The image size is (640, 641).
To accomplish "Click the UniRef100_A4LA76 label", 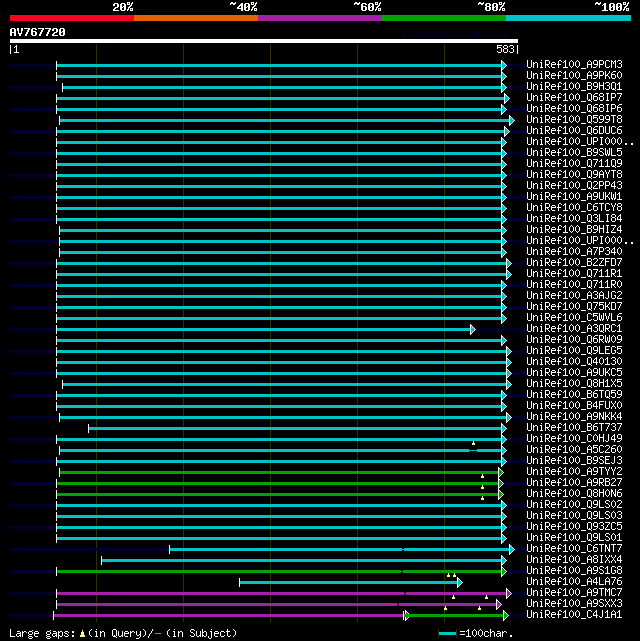I will 574,582.
